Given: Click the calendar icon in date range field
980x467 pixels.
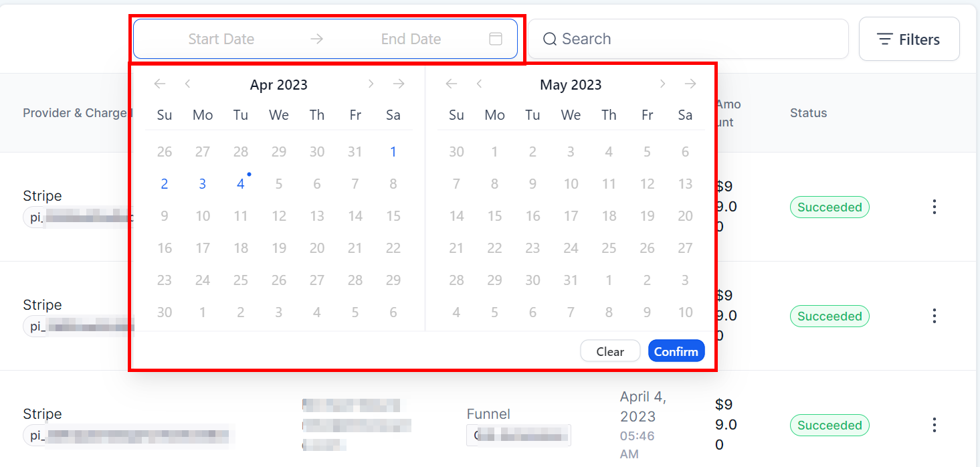Looking at the screenshot, I should (x=496, y=39).
